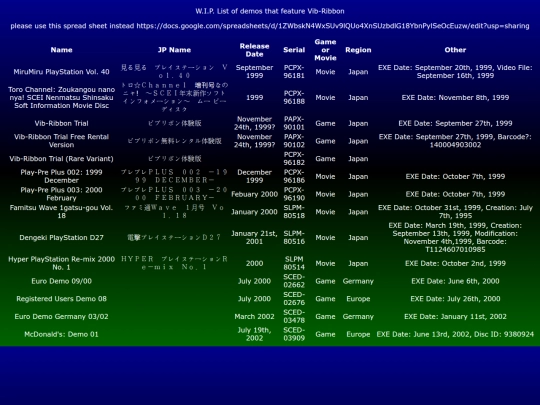Select 'Vib-Ribbon Trial (Rare Variant)' cell
Screen dimensions: 540x405
point(61,159)
